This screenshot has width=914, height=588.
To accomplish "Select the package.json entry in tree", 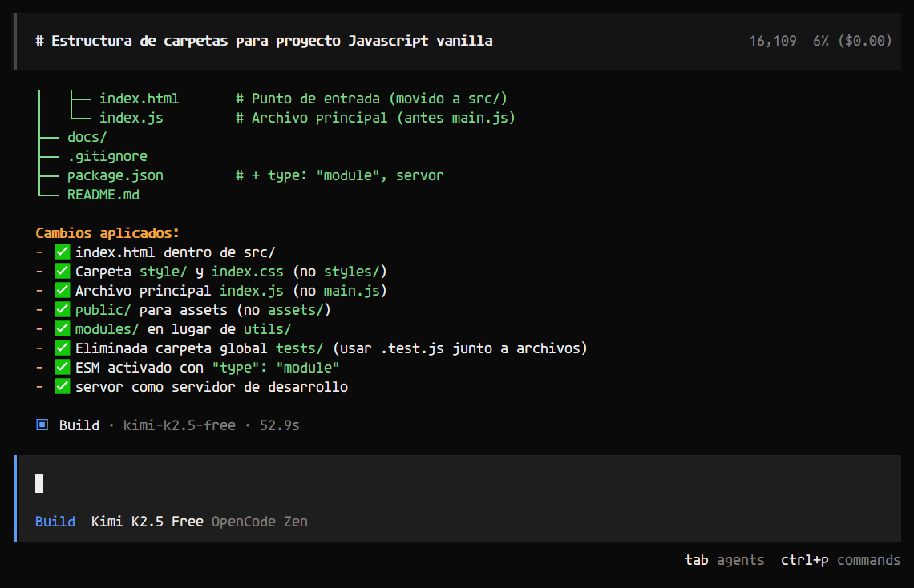I will coord(115,175).
